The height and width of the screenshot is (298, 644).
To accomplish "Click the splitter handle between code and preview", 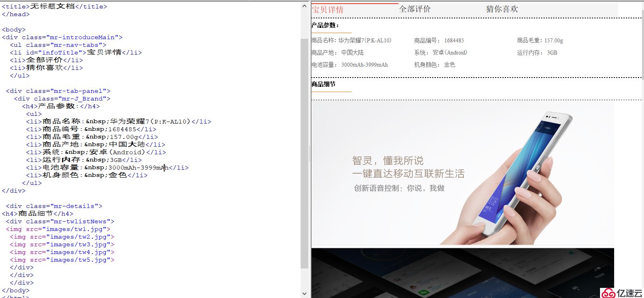I will (x=310, y=153).
